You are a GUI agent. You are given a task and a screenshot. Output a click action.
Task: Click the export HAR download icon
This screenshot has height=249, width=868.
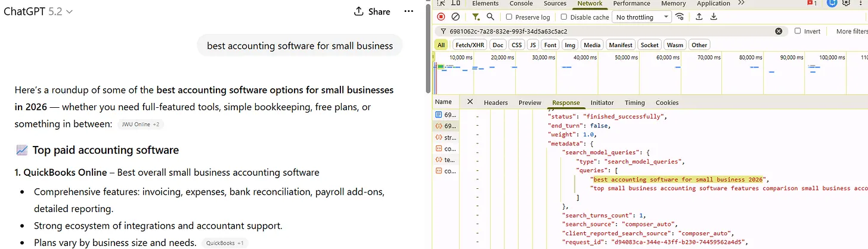[714, 17]
